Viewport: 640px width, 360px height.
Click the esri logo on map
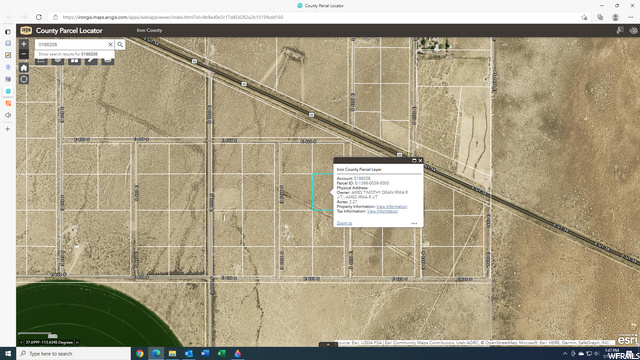pyautogui.click(x=627, y=340)
